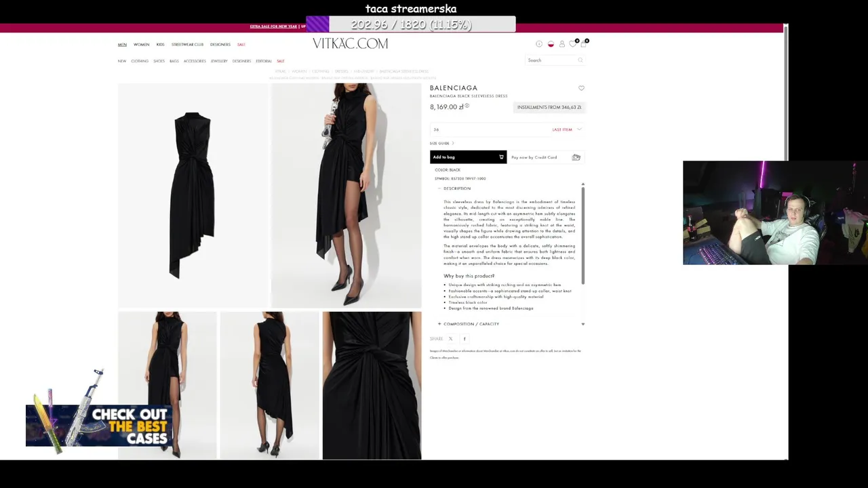Open the Bags category
This screenshot has height=488, width=868.
coord(174,61)
